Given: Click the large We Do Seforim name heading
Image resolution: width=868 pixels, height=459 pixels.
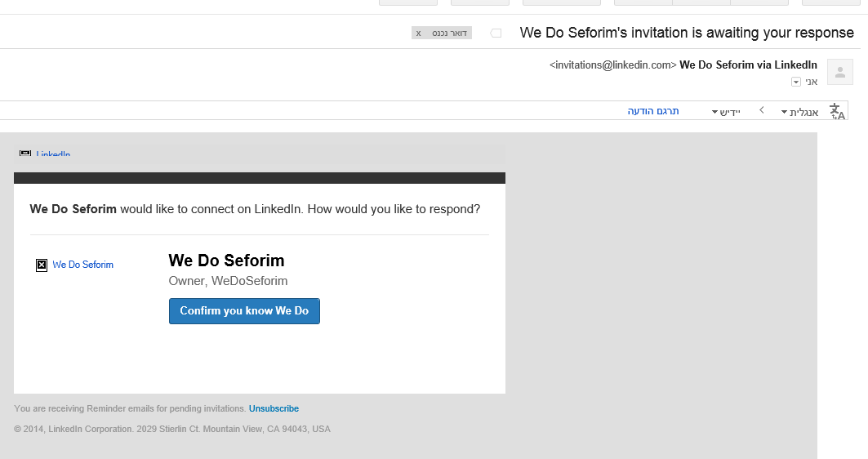Looking at the screenshot, I should (226, 261).
